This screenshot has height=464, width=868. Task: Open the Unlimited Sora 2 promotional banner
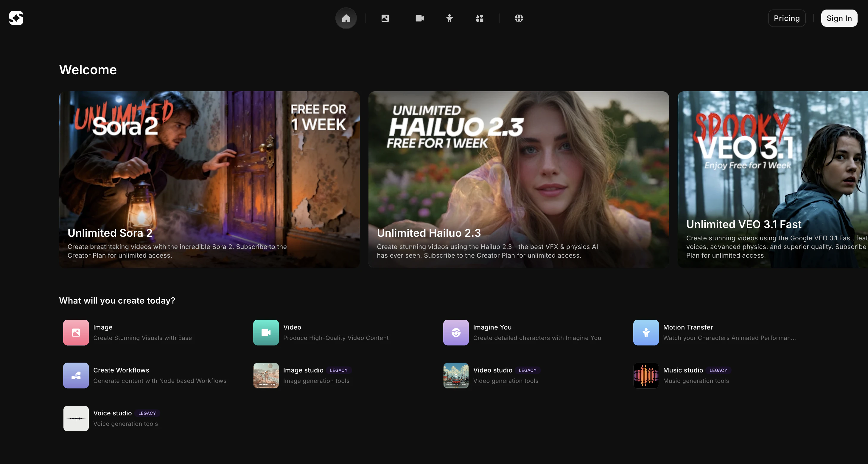pyautogui.click(x=209, y=180)
